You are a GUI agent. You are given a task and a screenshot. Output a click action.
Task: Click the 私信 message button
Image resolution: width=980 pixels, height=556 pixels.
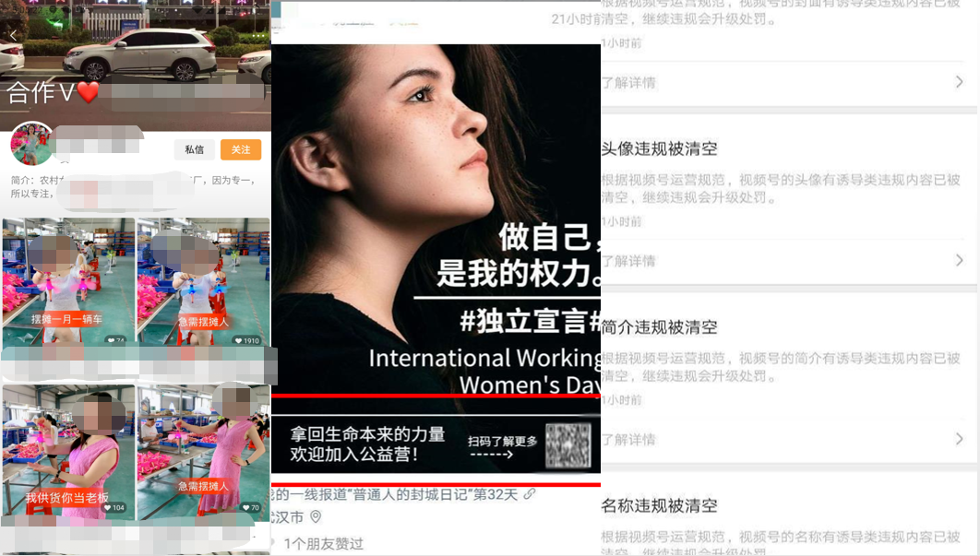click(194, 149)
